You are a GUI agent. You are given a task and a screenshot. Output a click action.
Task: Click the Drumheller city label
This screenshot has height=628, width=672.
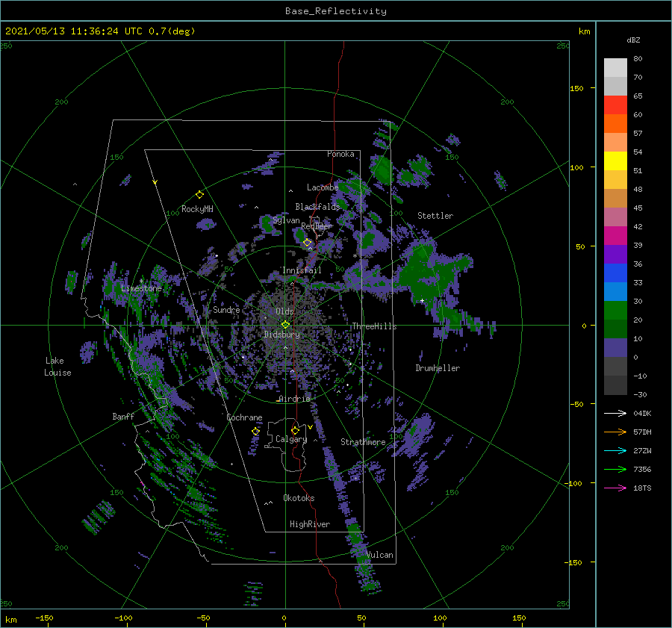click(x=438, y=368)
